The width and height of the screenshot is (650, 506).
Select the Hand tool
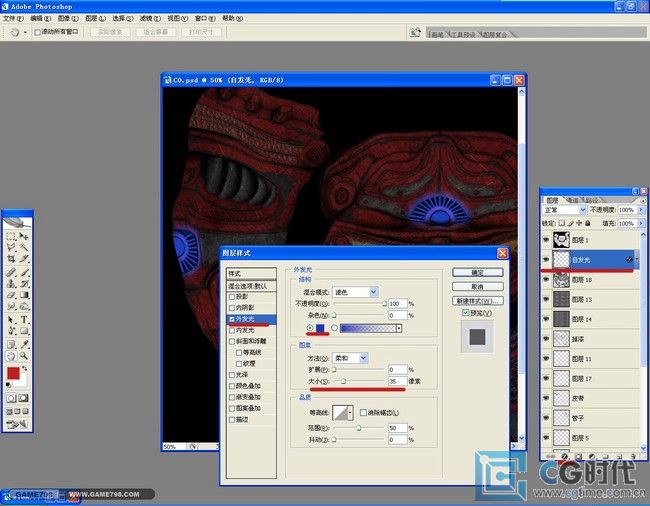click(11, 356)
